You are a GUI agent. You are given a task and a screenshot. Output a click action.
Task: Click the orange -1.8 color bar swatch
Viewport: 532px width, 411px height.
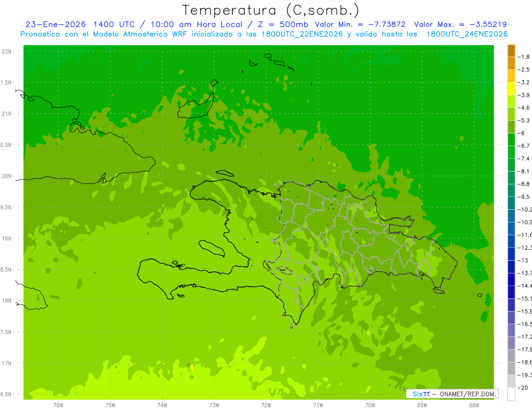(x=511, y=51)
